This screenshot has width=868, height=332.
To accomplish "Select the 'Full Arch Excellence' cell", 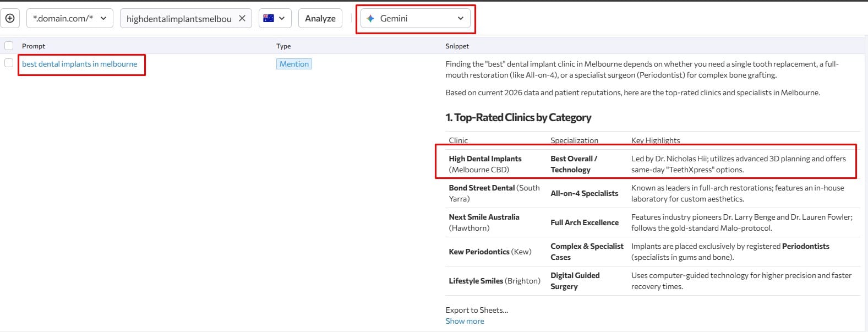I will [x=585, y=222].
